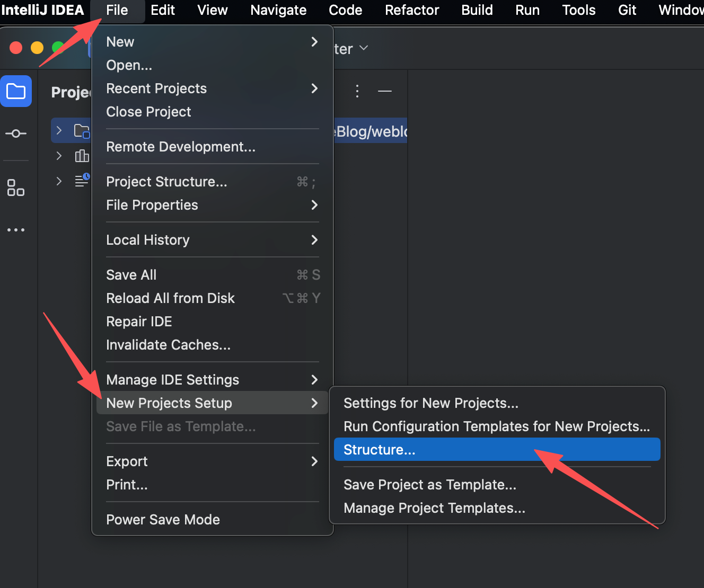Image resolution: width=704 pixels, height=588 pixels.
Task: Expand the project root folder chevron
Action: tap(59, 130)
